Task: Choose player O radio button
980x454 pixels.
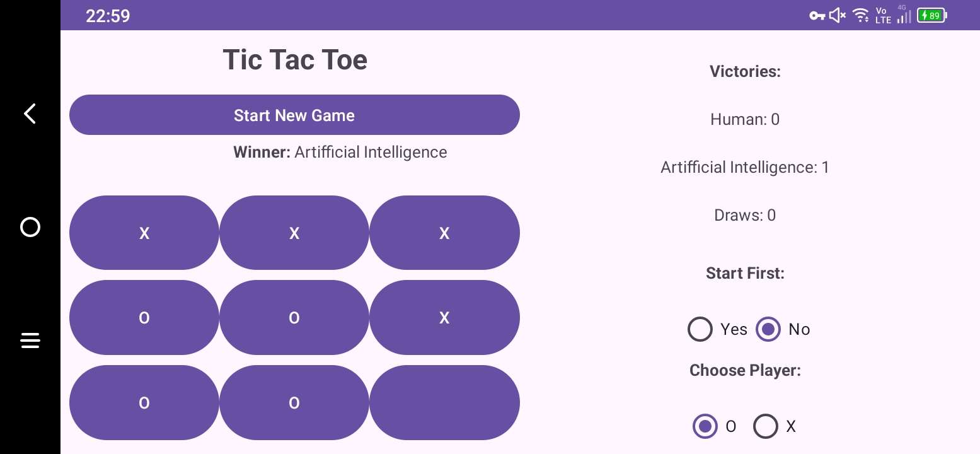Action: pos(705,426)
